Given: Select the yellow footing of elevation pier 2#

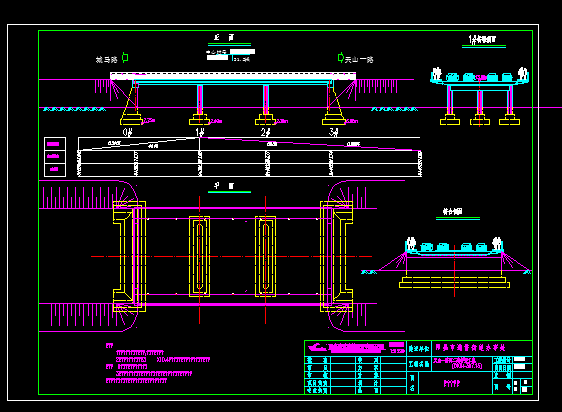Looking at the screenshot, I should point(266,120).
